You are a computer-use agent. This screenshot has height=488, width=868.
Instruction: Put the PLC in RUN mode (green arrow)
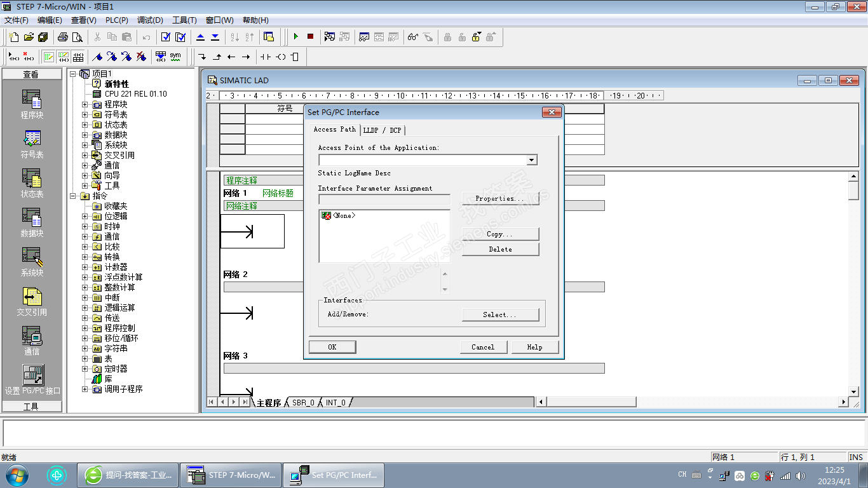point(295,37)
